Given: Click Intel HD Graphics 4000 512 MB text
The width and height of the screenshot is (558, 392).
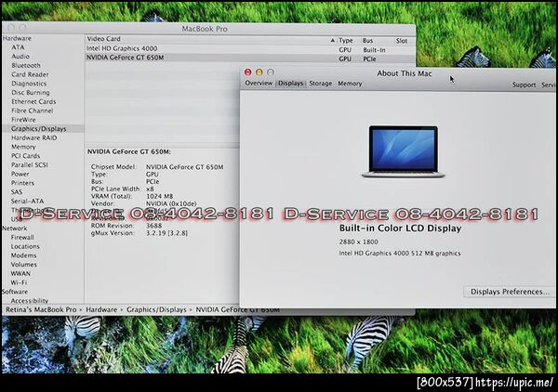Looking at the screenshot, I should pos(400,254).
